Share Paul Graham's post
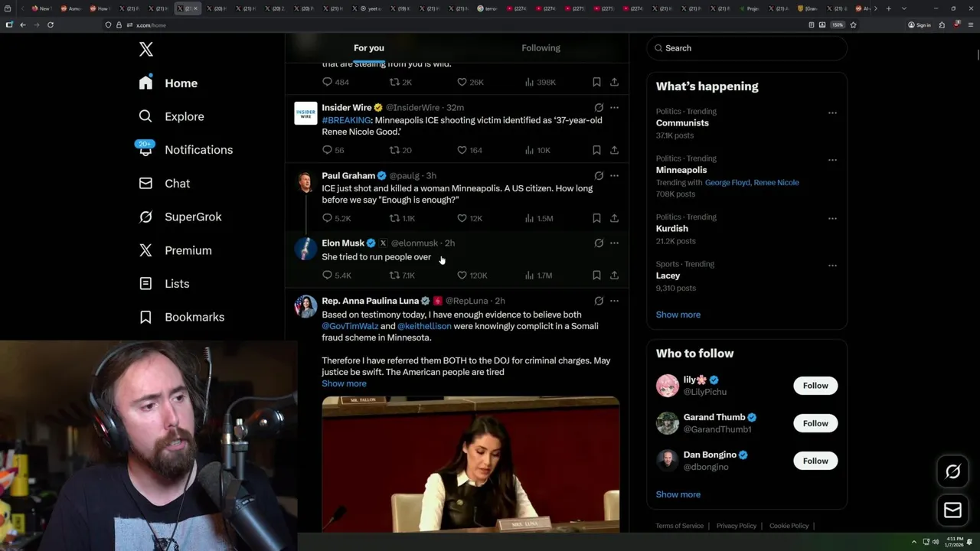This screenshot has width=980, height=551. (614, 218)
